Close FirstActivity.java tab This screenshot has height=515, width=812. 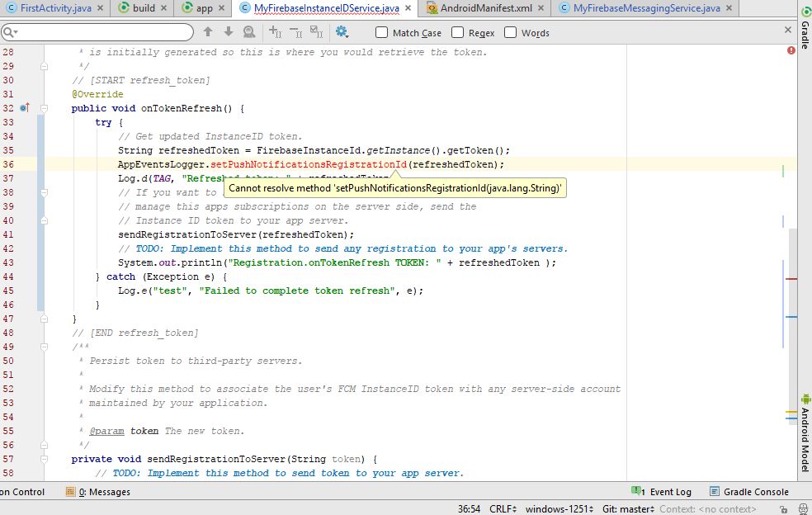[x=101, y=8]
